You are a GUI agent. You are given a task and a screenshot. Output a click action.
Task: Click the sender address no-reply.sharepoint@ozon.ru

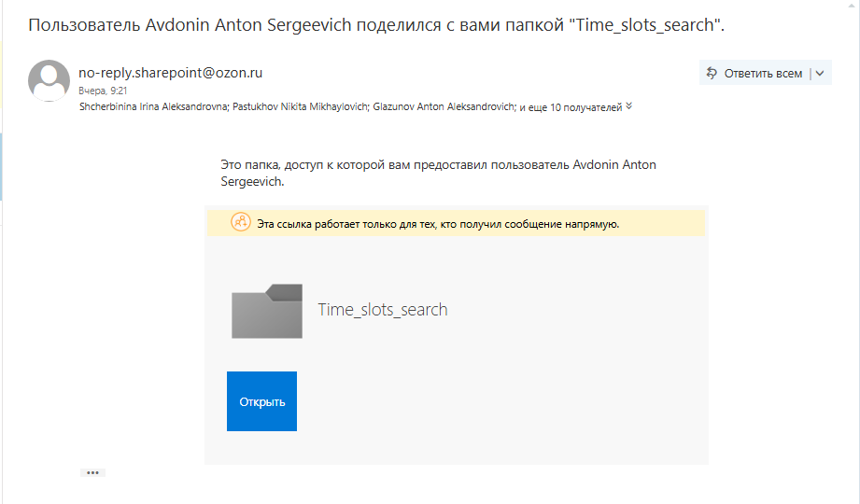(x=170, y=73)
